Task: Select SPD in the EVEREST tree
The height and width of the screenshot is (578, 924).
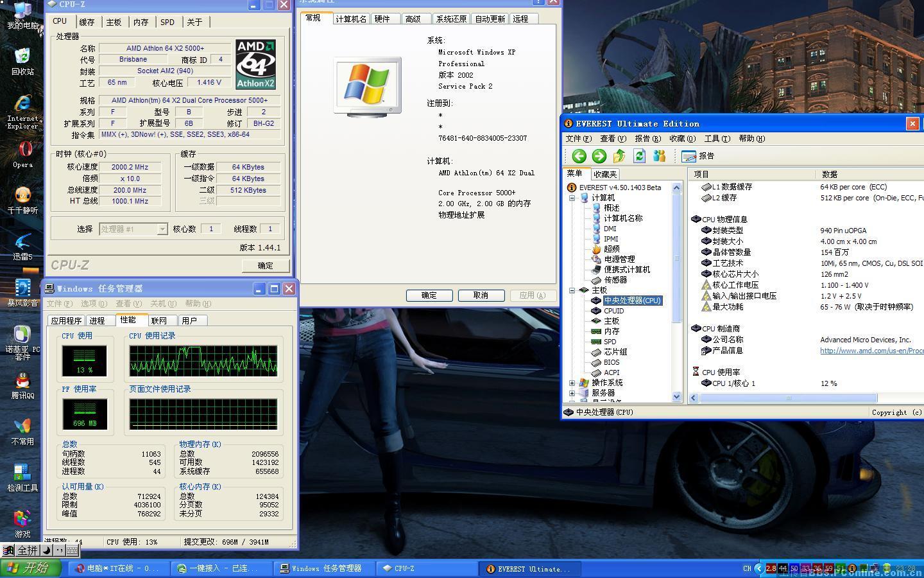Action: (x=610, y=342)
